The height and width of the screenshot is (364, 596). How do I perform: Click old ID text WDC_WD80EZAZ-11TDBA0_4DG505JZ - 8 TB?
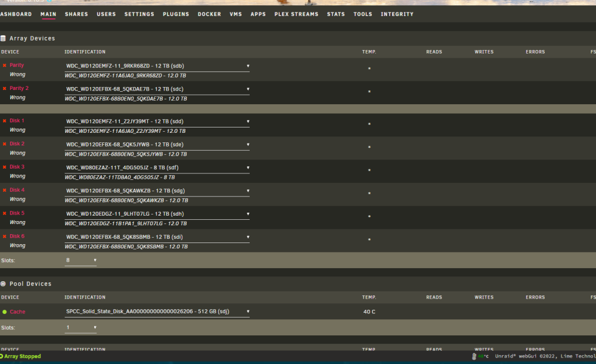click(x=120, y=178)
